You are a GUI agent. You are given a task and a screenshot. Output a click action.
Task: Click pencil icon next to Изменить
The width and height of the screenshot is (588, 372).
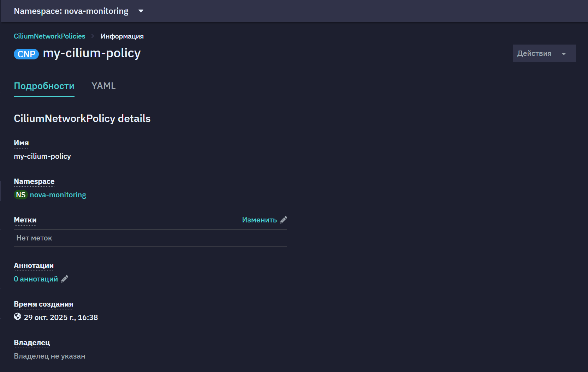point(283,220)
